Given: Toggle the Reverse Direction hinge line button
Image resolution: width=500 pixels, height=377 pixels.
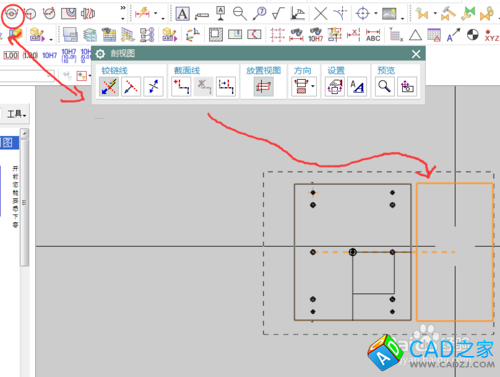Looking at the screenshot, I should [153, 87].
